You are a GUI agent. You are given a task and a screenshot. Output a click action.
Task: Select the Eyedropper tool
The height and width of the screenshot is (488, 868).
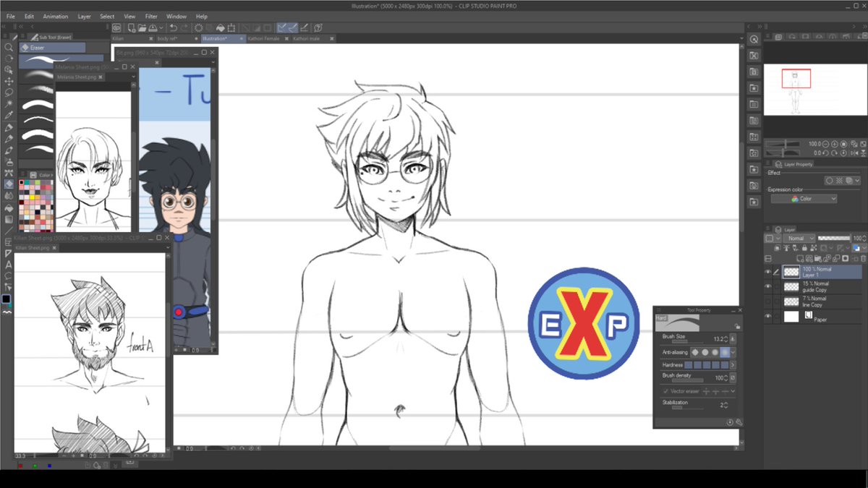coord(8,116)
